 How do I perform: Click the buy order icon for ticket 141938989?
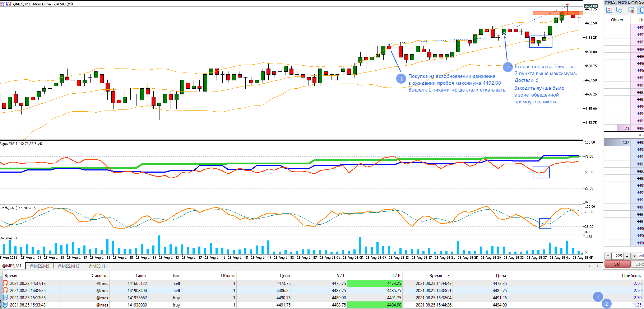coord(5,305)
